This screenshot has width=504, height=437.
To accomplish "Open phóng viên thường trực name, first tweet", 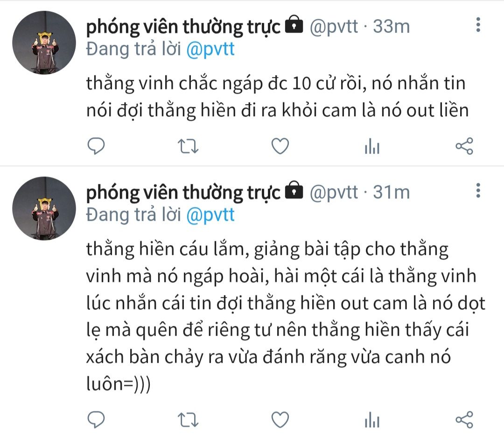I will (x=183, y=26).
